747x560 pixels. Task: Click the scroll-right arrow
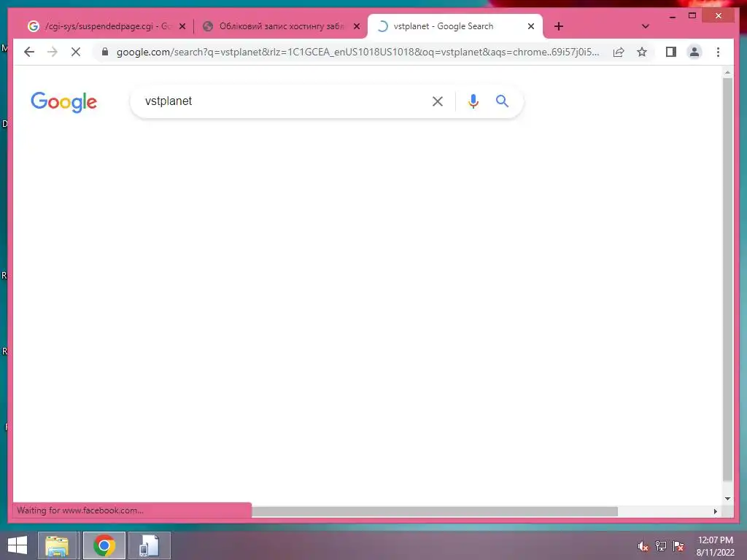click(x=715, y=511)
